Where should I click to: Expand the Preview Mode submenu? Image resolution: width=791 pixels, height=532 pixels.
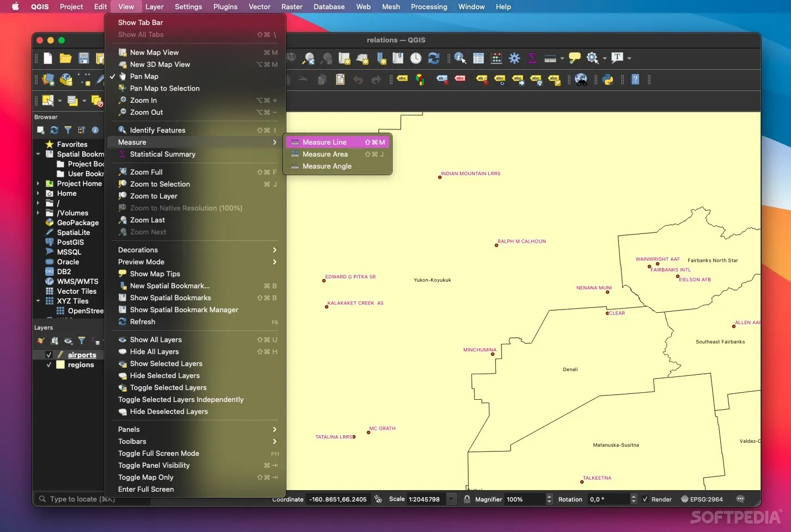[x=195, y=262]
